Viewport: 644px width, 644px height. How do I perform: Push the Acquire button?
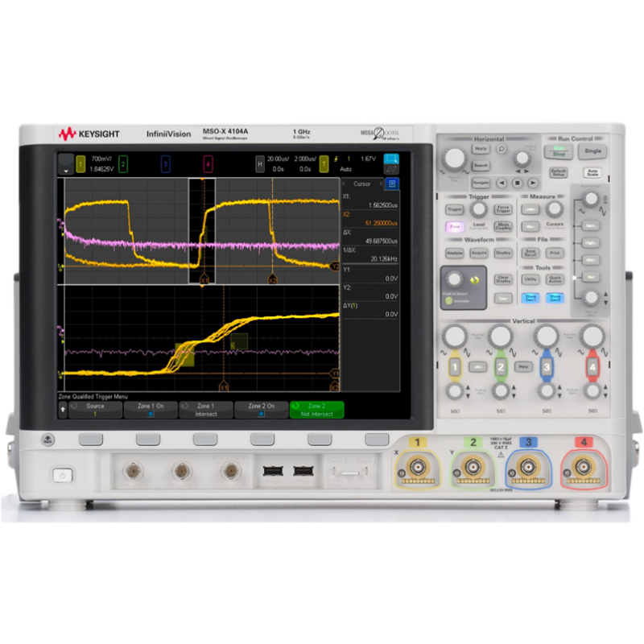coord(479,253)
